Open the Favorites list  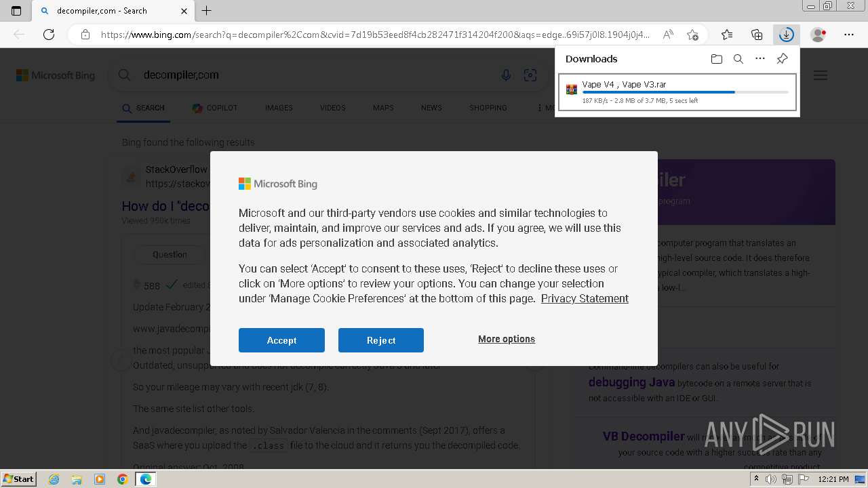pos(727,35)
